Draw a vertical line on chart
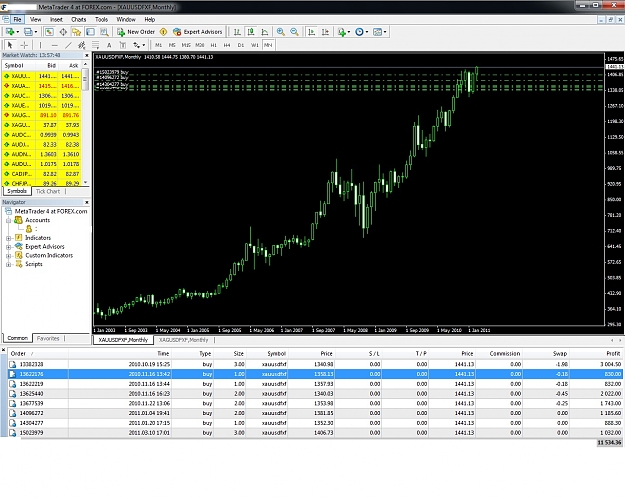The width and height of the screenshot is (625, 500). pos(40,45)
